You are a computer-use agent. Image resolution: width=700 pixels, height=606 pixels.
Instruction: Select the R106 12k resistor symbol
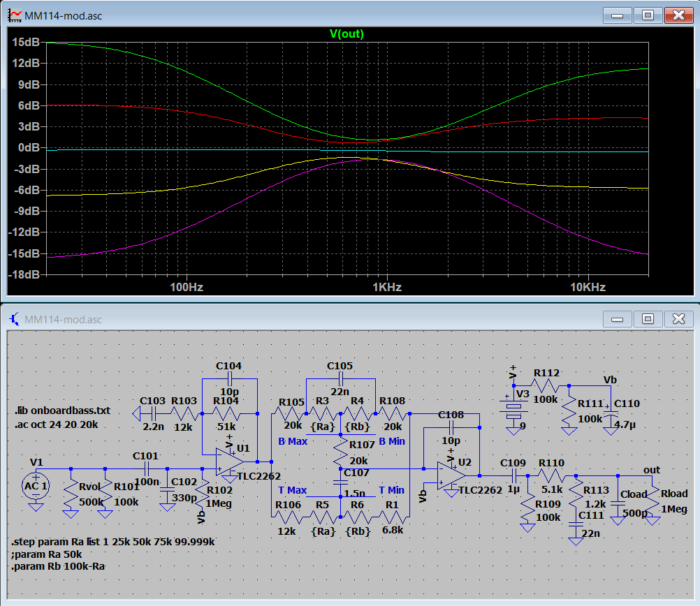(289, 517)
